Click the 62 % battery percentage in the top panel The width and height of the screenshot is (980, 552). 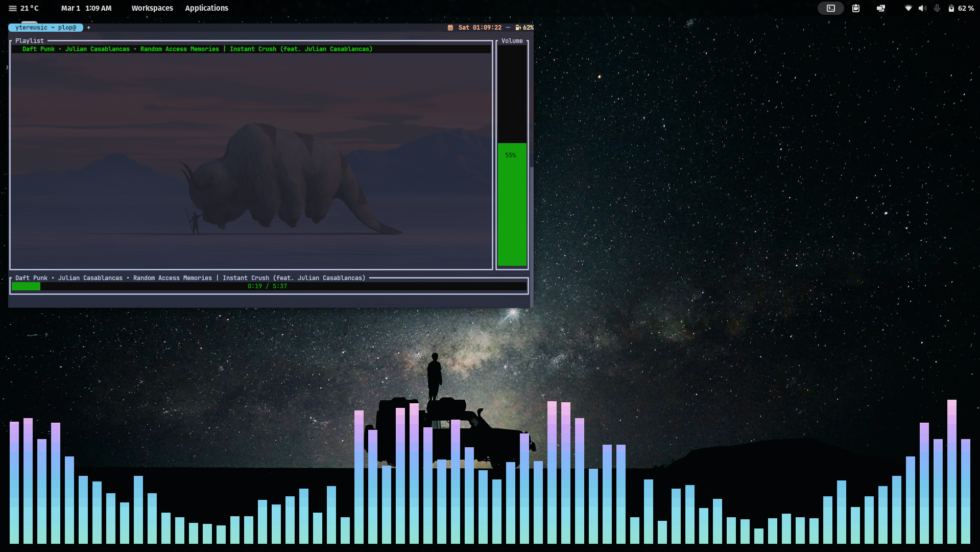[x=966, y=8]
